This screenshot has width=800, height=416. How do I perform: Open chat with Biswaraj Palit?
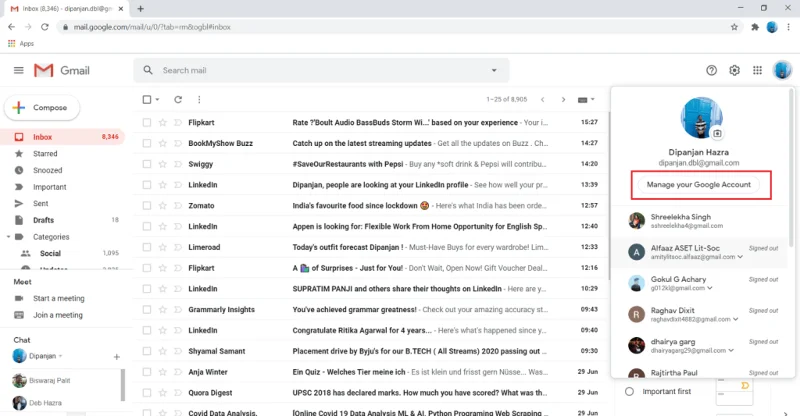pyautogui.click(x=49, y=380)
